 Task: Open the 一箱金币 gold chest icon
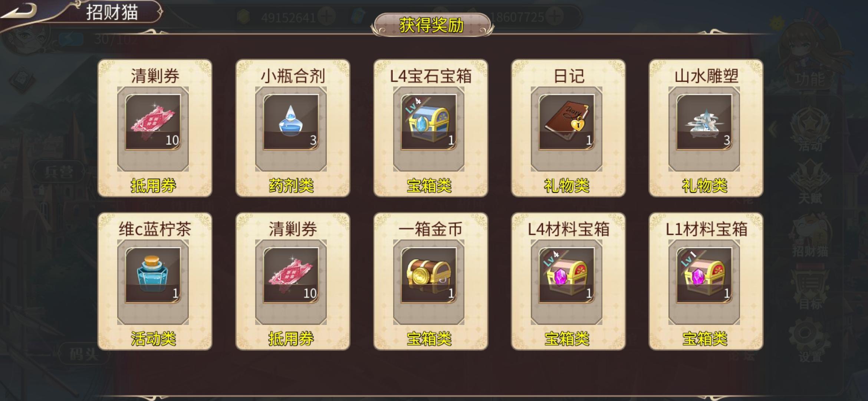429,276
